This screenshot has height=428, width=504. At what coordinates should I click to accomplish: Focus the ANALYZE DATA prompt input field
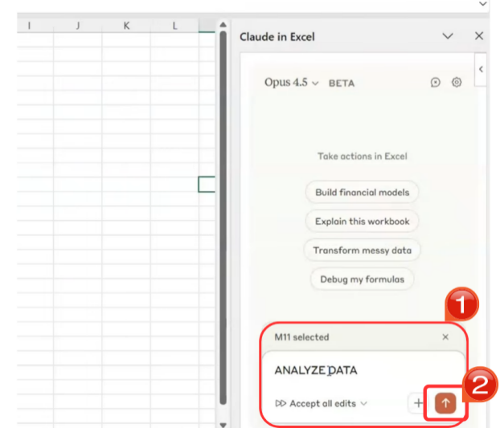(363, 370)
